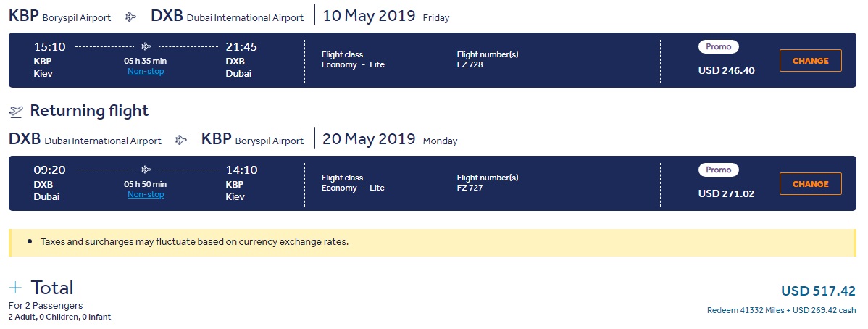
Task: Click the Promo badge above USD 271.02
Action: tap(718, 170)
